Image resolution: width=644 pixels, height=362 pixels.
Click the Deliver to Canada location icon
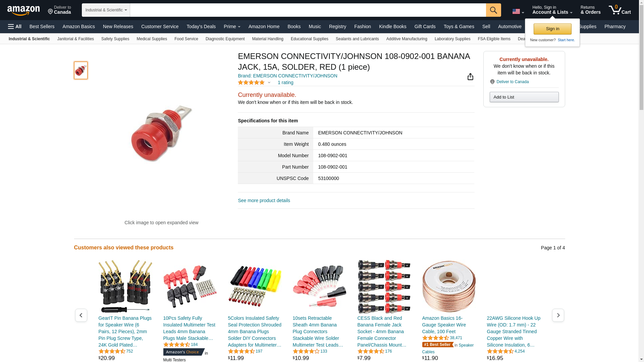(492, 82)
